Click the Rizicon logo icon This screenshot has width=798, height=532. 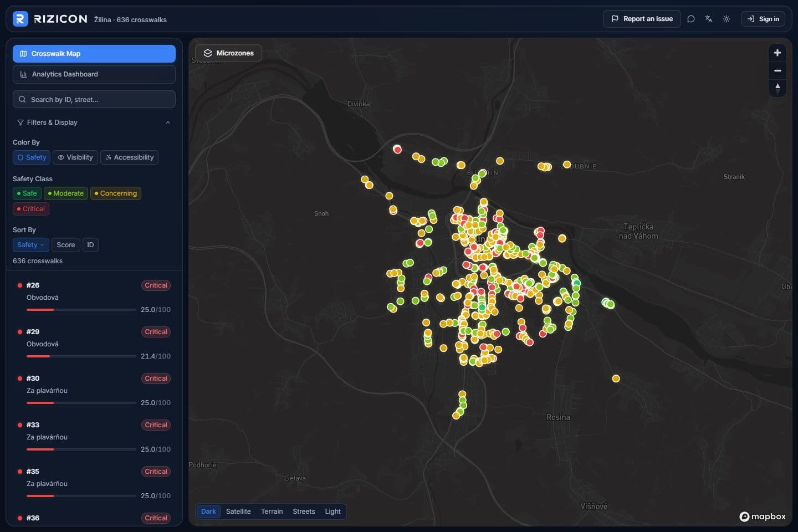coord(20,19)
